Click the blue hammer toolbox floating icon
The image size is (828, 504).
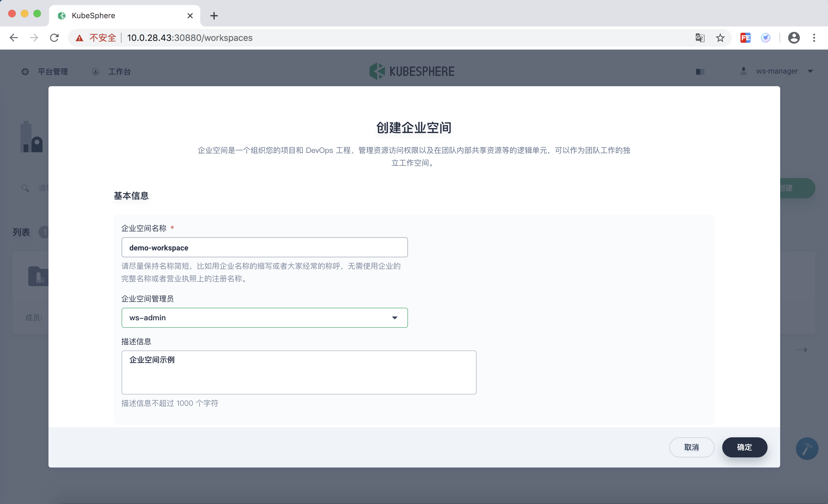(807, 448)
